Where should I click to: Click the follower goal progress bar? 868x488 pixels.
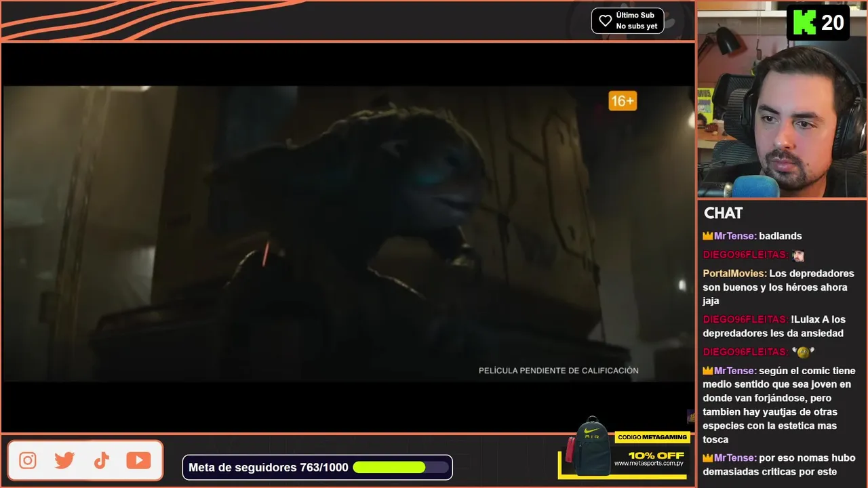[x=401, y=467]
